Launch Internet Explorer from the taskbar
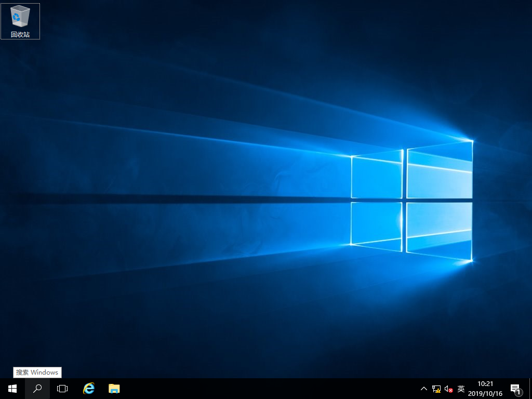 click(x=89, y=389)
